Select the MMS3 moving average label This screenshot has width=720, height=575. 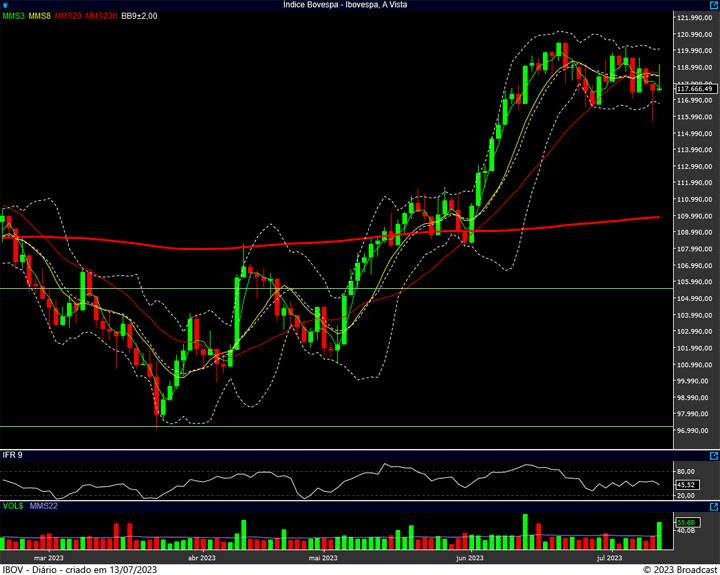(14, 17)
